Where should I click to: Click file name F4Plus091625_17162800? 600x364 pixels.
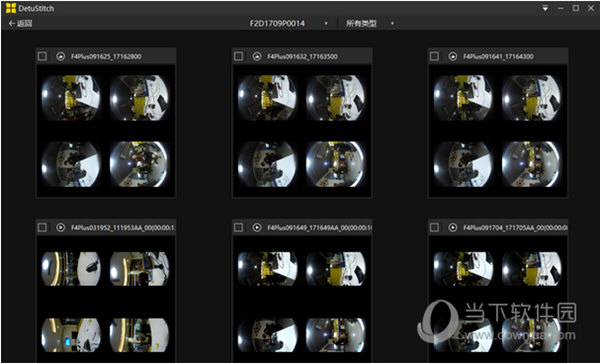pyautogui.click(x=106, y=57)
